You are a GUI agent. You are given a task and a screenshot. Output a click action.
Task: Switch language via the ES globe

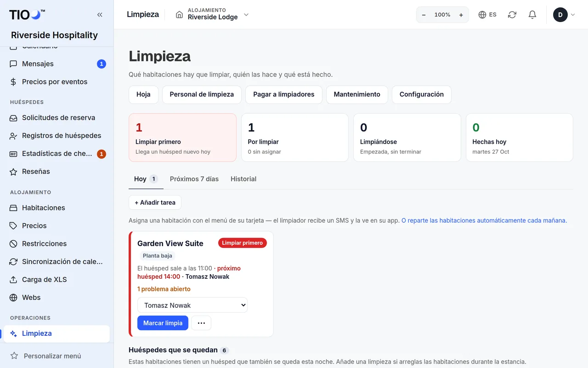[x=487, y=15]
